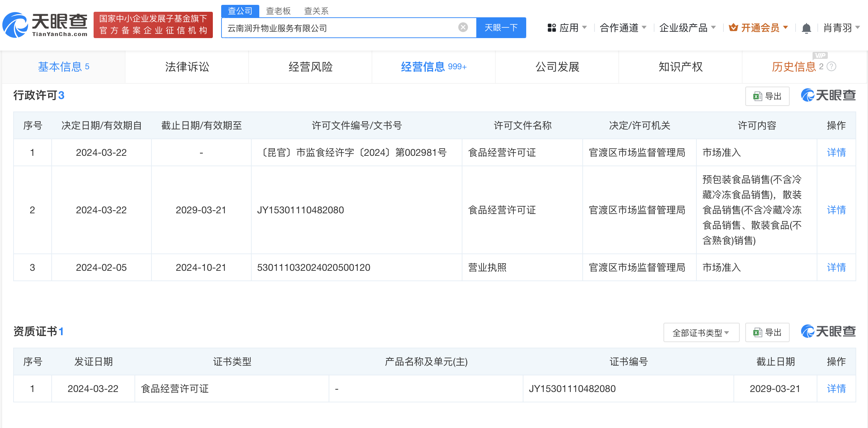Open the 知识产权 tab

tap(680, 67)
